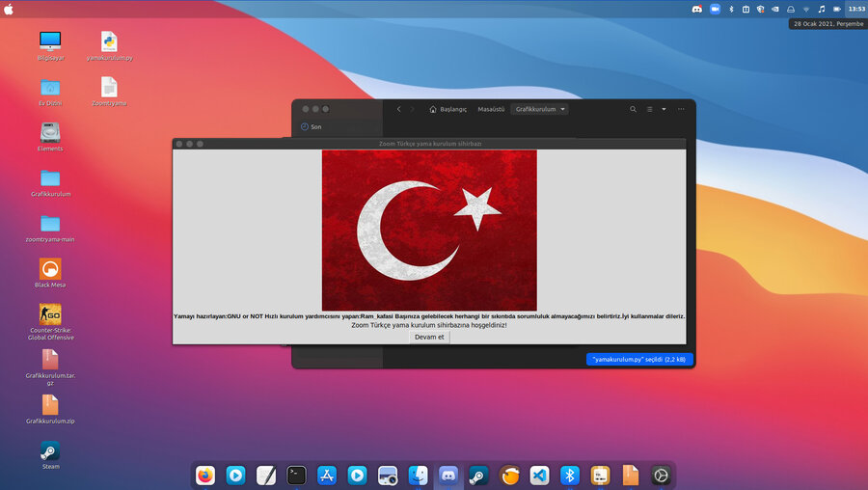Open the text editor in the dock
Viewport: 868px width, 490px height.
pyautogui.click(x=266, y=476)
